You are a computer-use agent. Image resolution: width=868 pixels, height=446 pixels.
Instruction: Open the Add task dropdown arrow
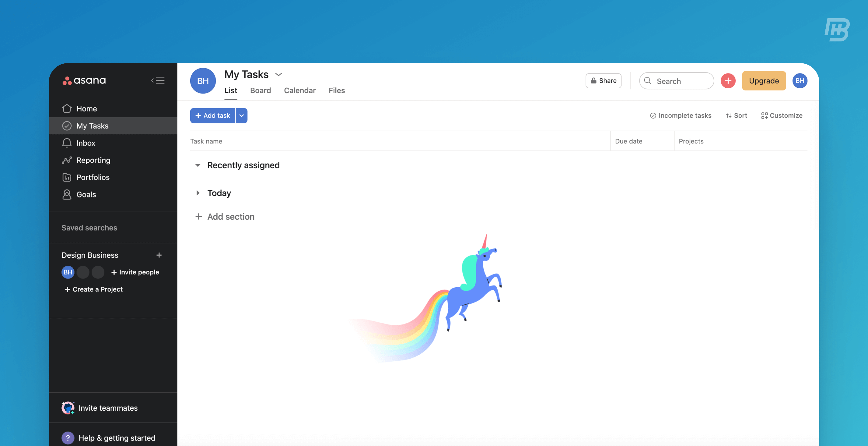pyautogui.click(x=242, y=116)
